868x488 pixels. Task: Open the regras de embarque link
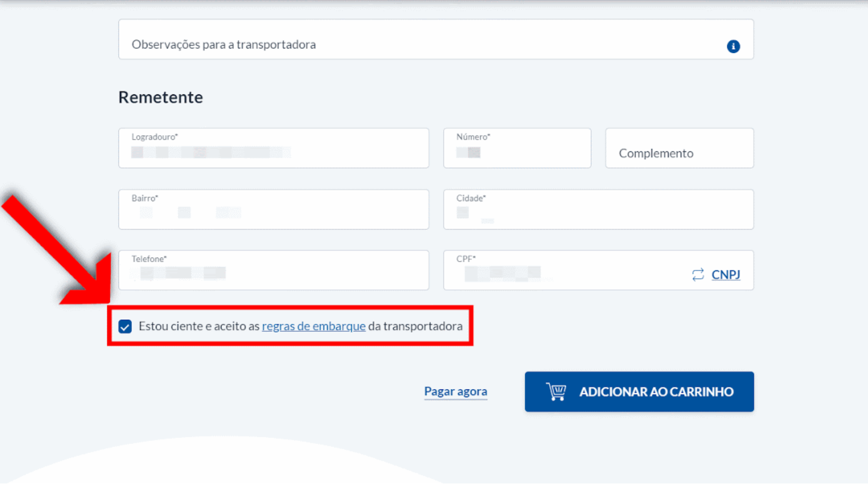point(314,326)
